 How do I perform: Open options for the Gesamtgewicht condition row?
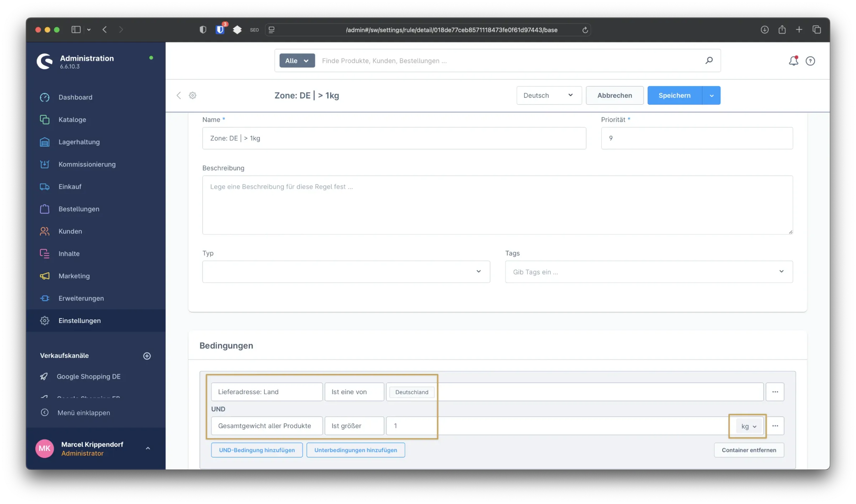[x=775, y=426]
